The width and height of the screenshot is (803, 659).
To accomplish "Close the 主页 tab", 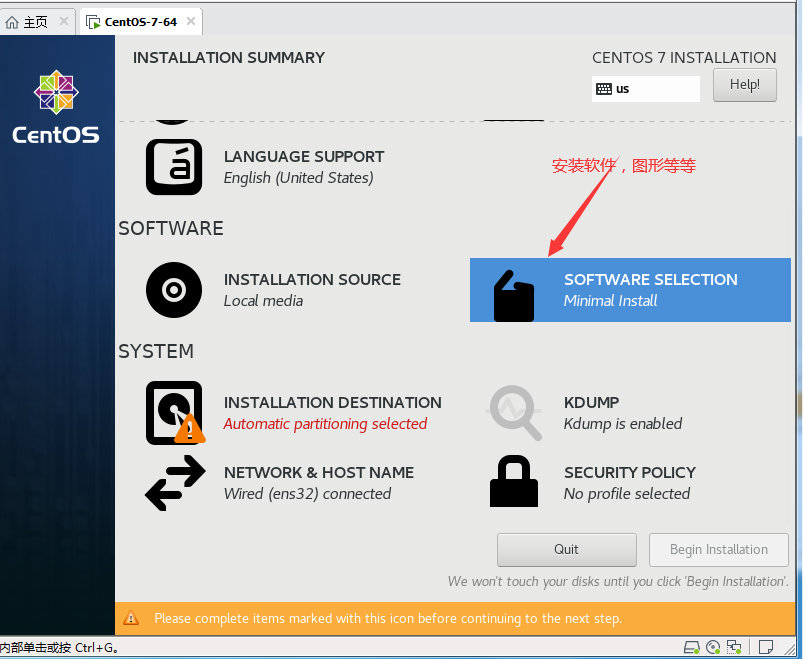I will point(64,22).
